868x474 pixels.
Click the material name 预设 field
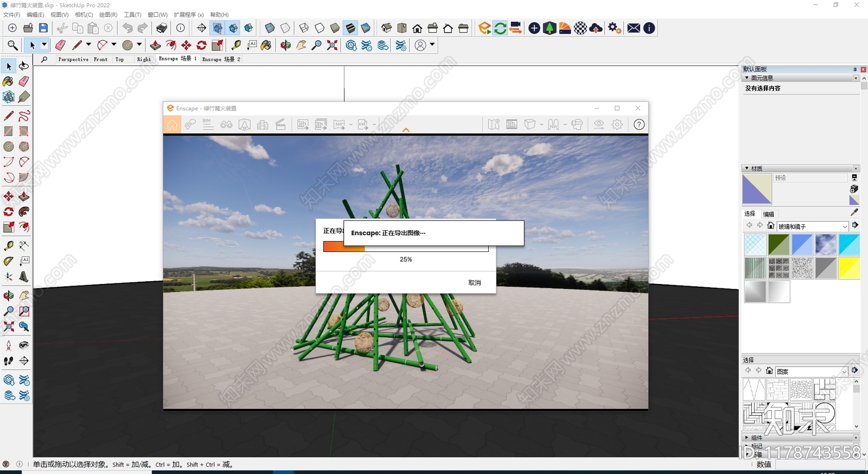[810, 178]
